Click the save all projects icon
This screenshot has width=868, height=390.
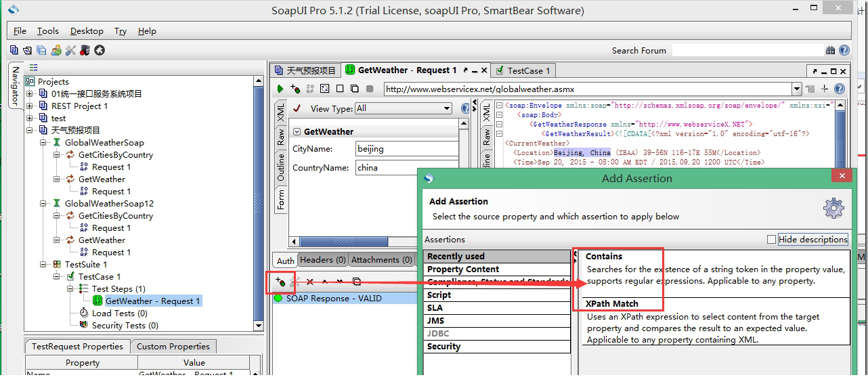(41, 50)
